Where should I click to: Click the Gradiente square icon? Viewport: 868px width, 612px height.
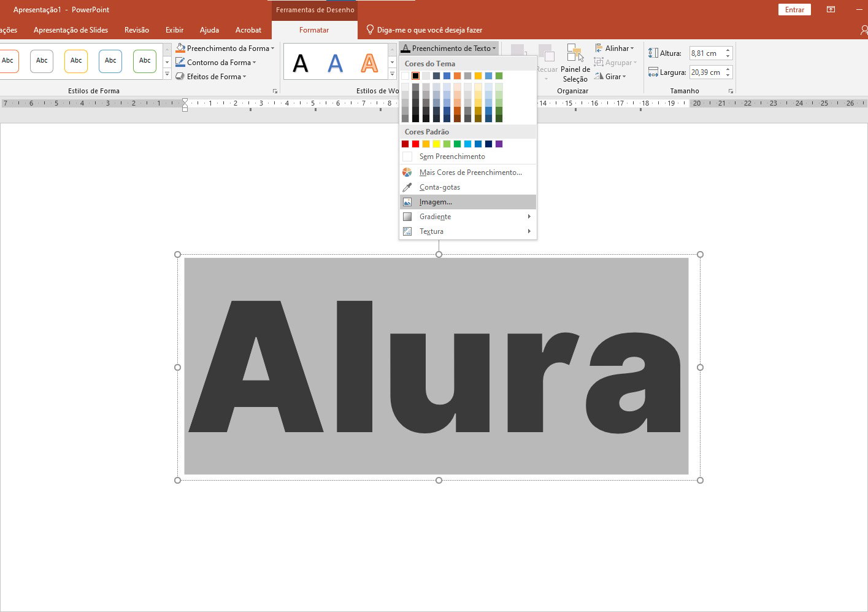pos(407,217)
